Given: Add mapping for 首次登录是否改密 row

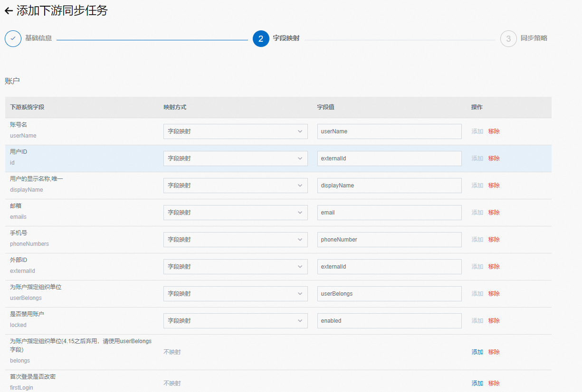Looking at the screenshot, I should (477, 383).
